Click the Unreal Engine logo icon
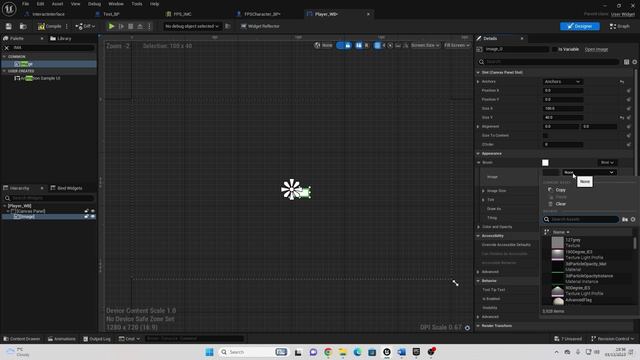Viewport: 640px width, 360px height. point(9,9)
